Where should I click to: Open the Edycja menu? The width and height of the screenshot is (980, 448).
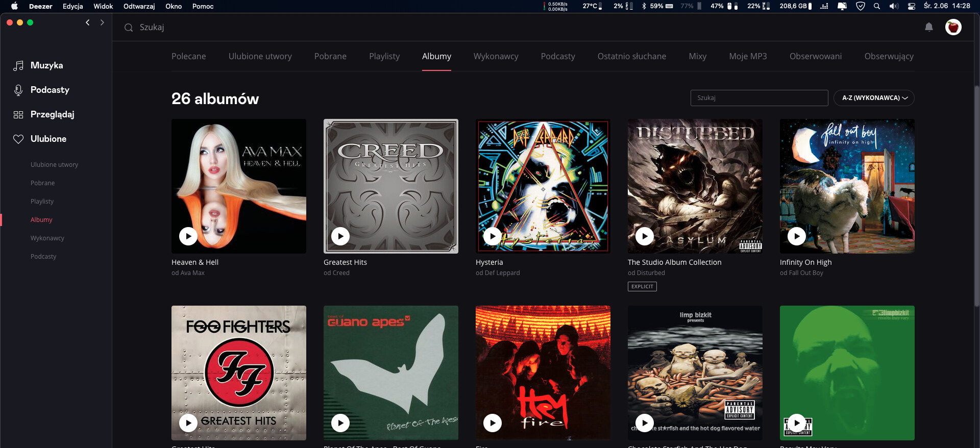(72, 6)
